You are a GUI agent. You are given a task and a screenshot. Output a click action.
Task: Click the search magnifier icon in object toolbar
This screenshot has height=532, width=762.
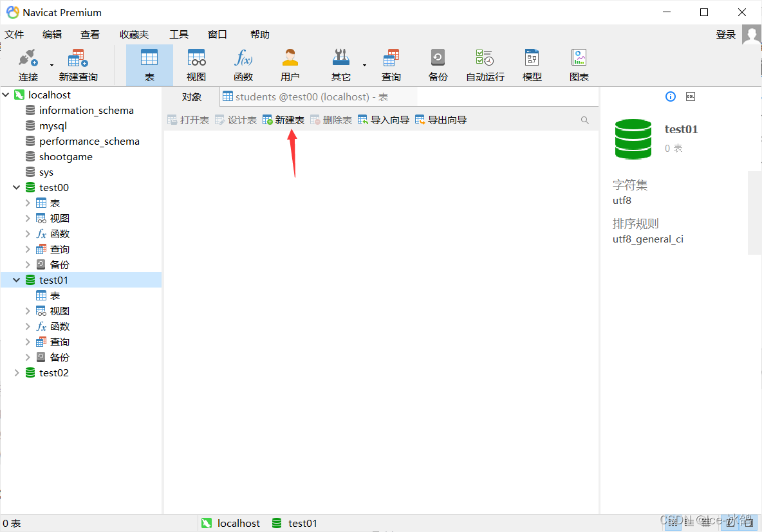click(x=584, y=120)
